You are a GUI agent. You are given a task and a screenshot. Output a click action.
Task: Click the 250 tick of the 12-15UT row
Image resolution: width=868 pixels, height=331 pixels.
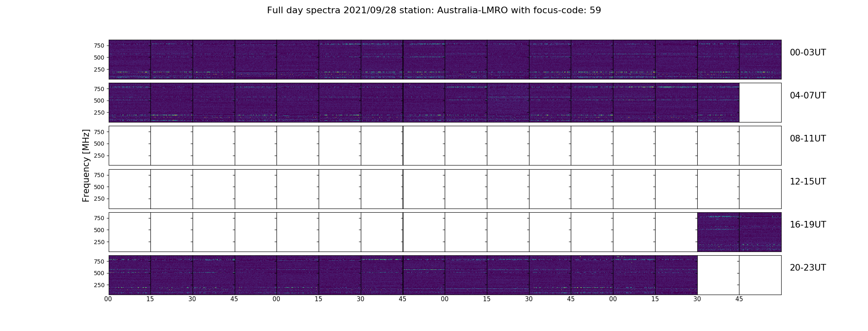point(99,199)
